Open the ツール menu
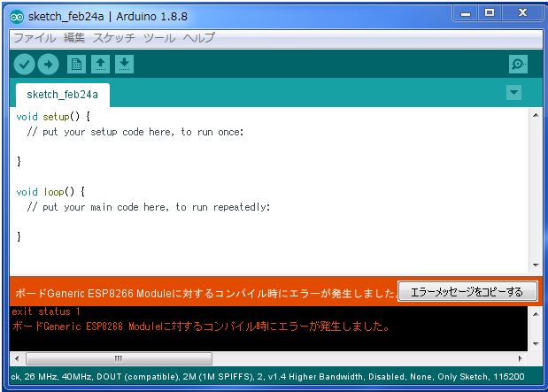Screen dimensions: 548x392 [x=159, y=38]
